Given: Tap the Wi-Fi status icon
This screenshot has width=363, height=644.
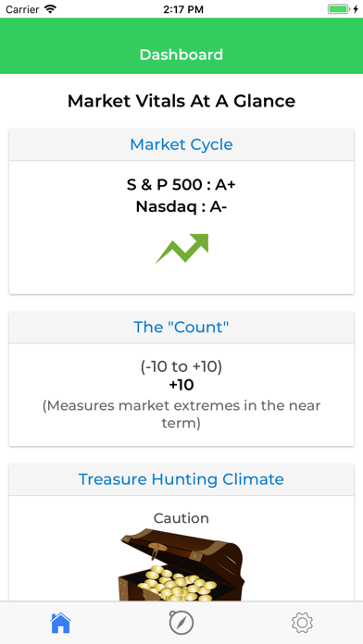Looking at the screenshot, I should tap(50, 9).
